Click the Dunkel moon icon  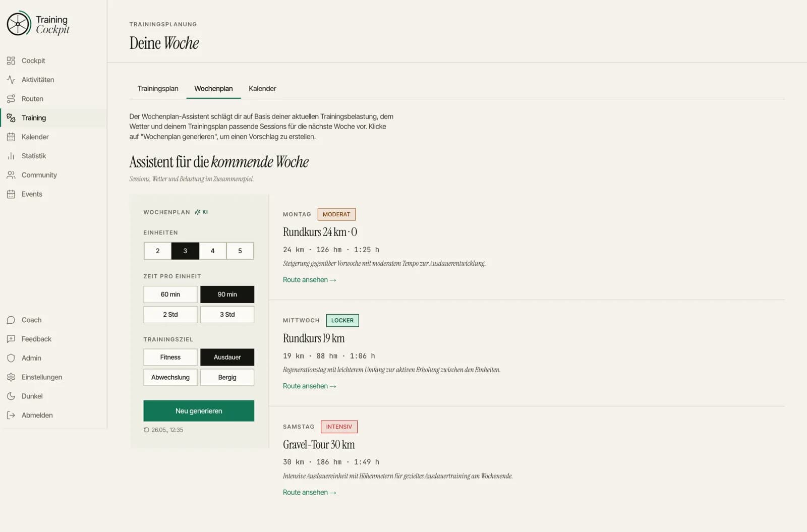pos(11,396)
